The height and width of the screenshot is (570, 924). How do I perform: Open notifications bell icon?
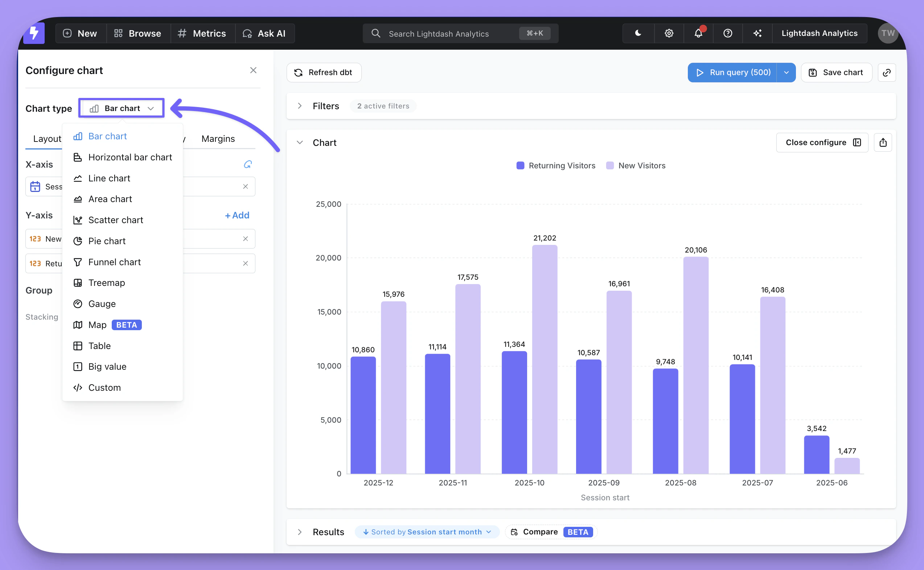tap(698, 33)
